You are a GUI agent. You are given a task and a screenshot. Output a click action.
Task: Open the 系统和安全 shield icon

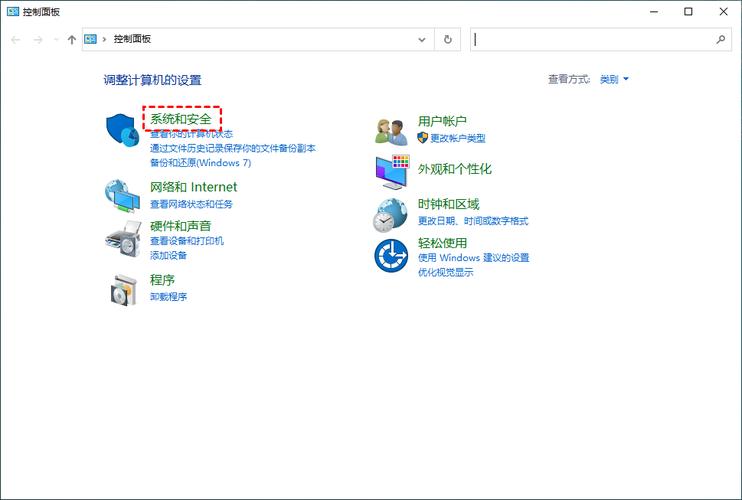[122, 130]
